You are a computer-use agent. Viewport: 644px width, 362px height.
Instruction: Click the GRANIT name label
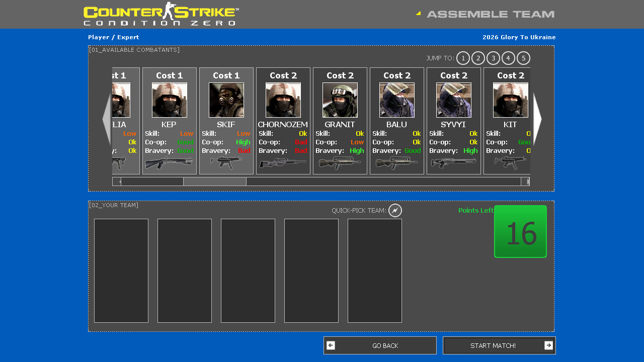coord(340,125)
